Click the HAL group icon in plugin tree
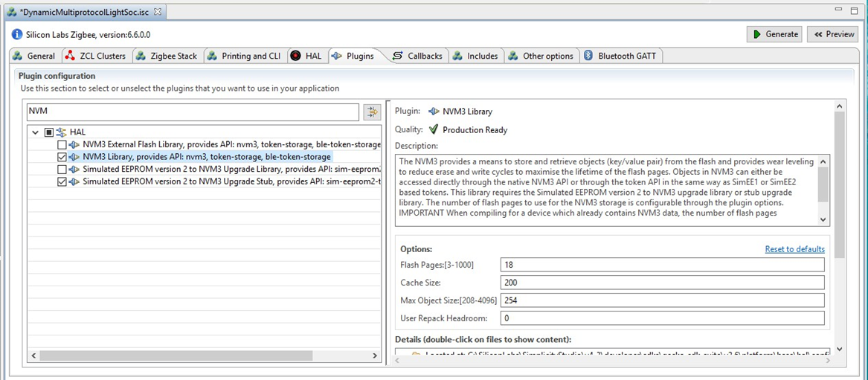 pyautogui.click(x=62, y=132)
